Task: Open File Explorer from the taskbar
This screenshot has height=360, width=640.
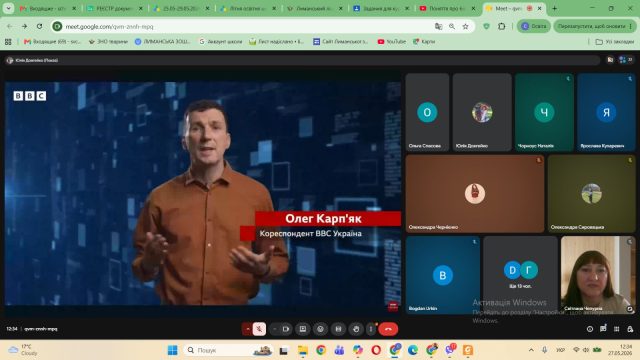Action: (x=303, y=350)
